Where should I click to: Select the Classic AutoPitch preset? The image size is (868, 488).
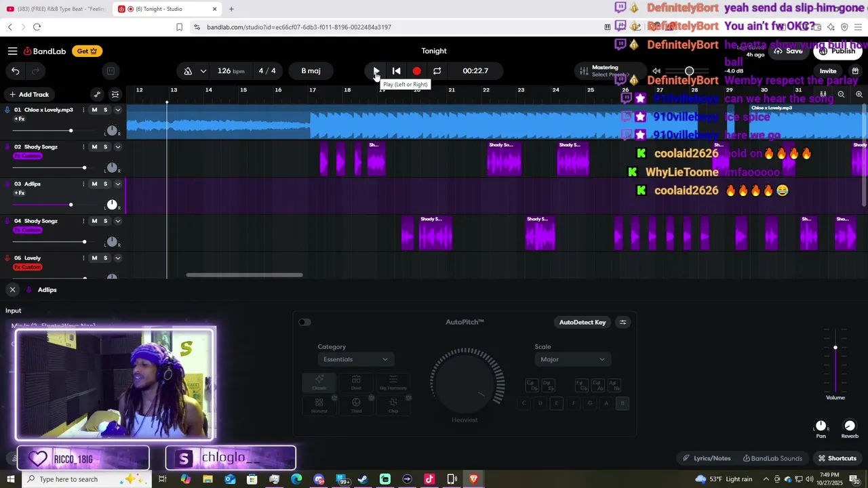(x=319, y=383)
